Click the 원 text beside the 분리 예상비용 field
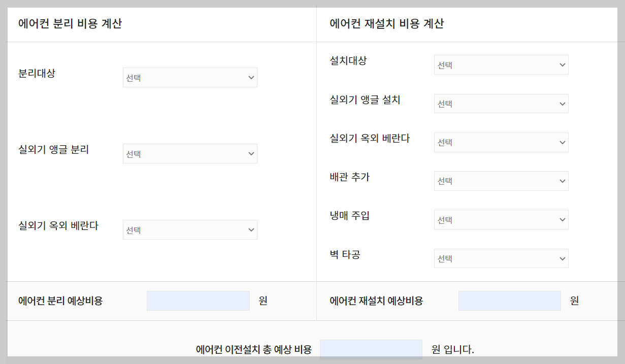 (x=262, y=300)
